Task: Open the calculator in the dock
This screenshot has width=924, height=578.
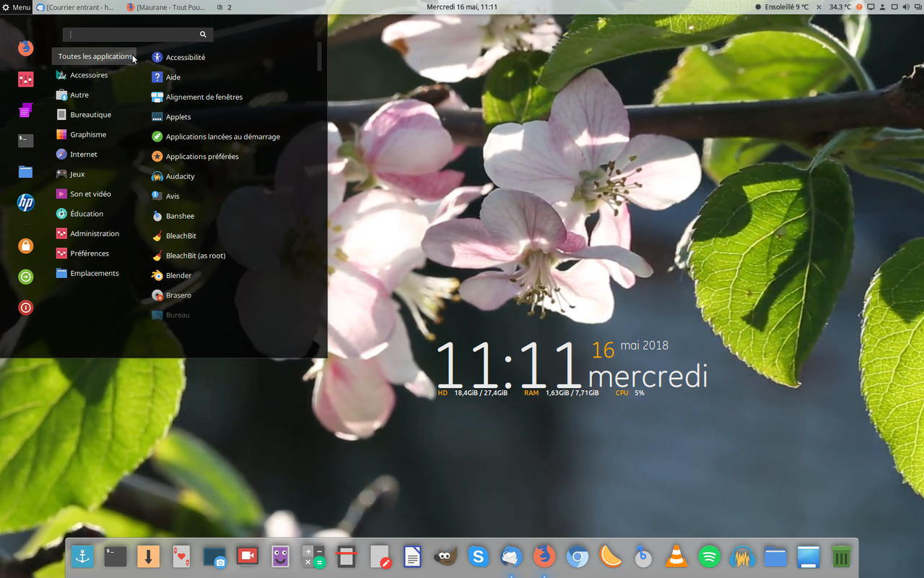Action: (x=313, y=556)
